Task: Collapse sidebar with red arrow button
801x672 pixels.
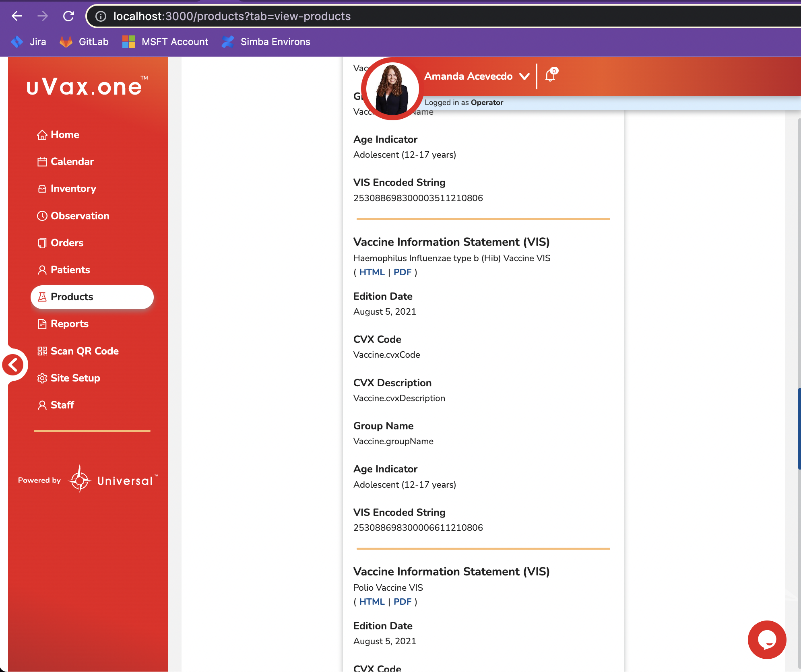Action: tap(13, 365)
